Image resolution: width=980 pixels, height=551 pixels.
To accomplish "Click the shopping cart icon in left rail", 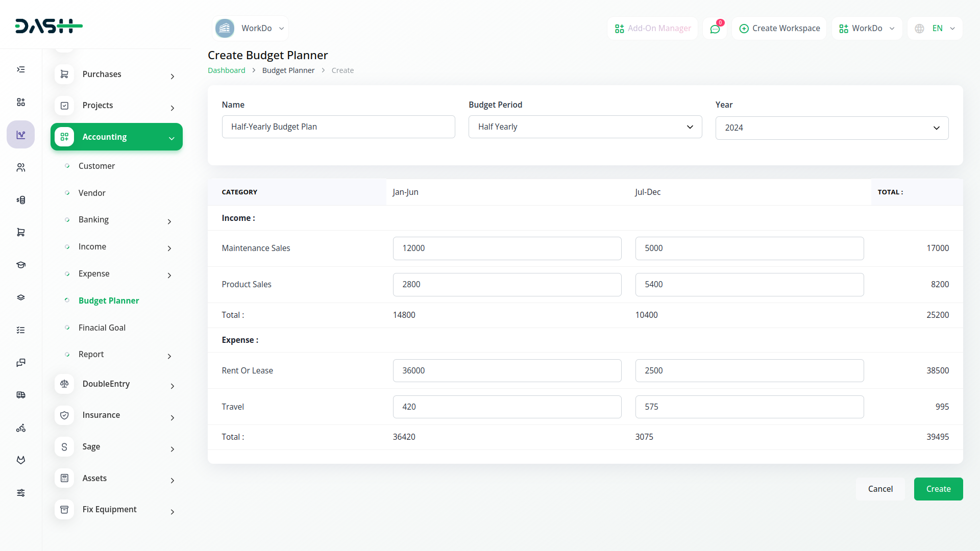I will 21,232.
